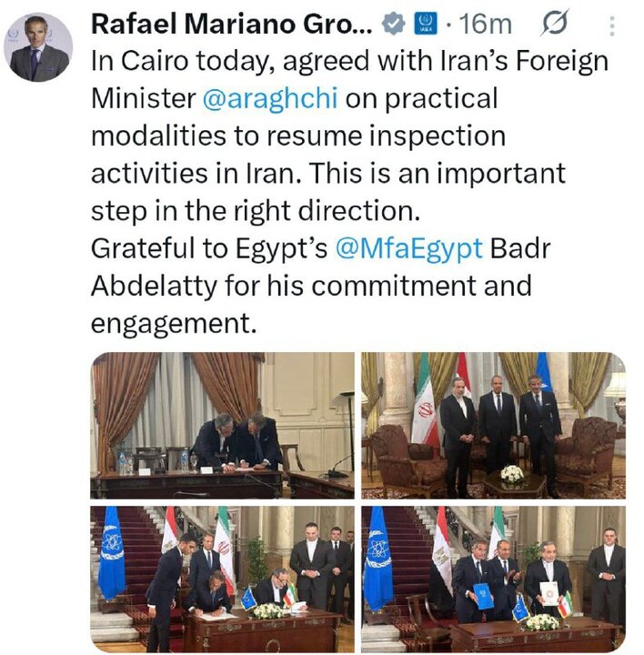Open the three-dot more options menu

point(613,26)
